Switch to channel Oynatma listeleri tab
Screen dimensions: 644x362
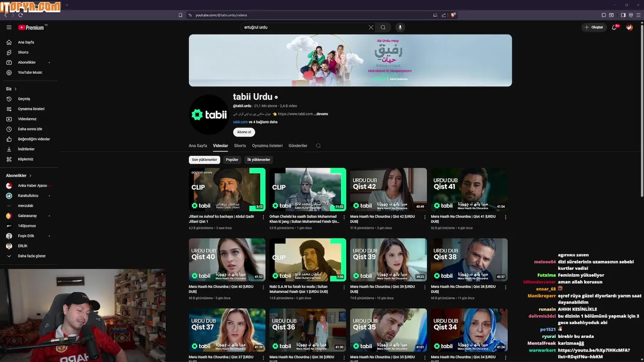pos(267,146)
